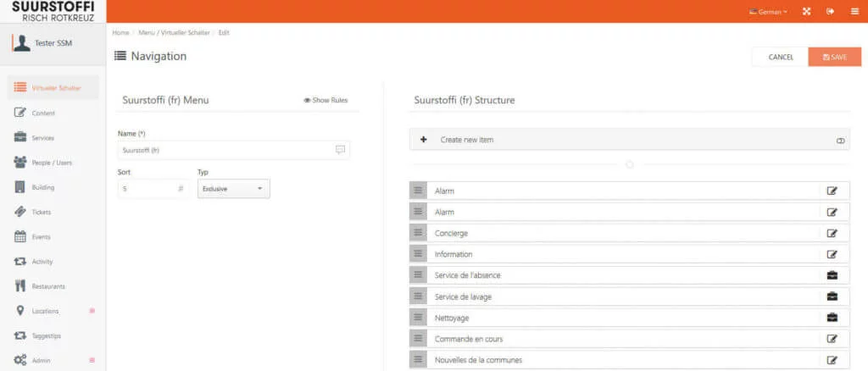This screenshot has width=868, height=371.
Task: Open People / Users menu item
Action: 51,163
